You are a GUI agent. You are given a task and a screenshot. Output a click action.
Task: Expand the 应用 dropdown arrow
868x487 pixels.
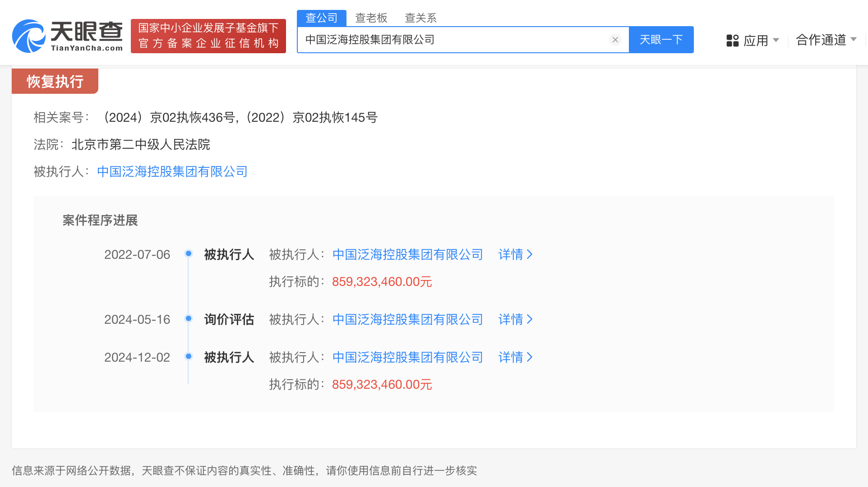point(776,40)
